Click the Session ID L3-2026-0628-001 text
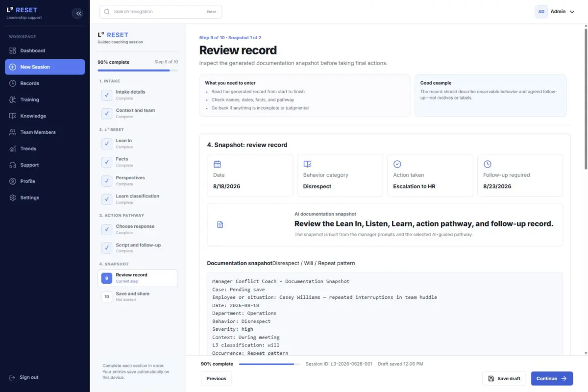Image resolution: width=588 pixels, height=392 pixels. point(338,364)
